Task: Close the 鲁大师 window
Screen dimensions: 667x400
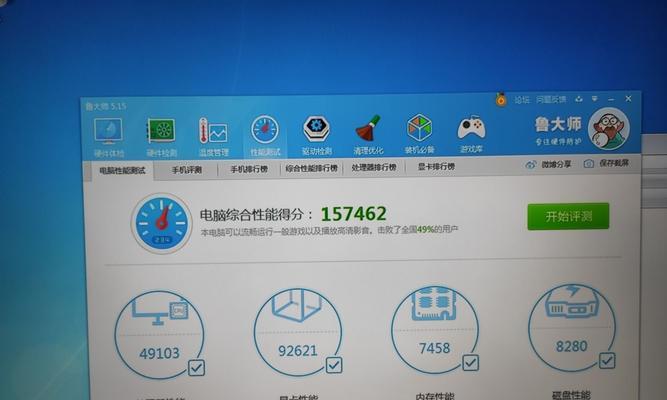Action: [628, 98]
